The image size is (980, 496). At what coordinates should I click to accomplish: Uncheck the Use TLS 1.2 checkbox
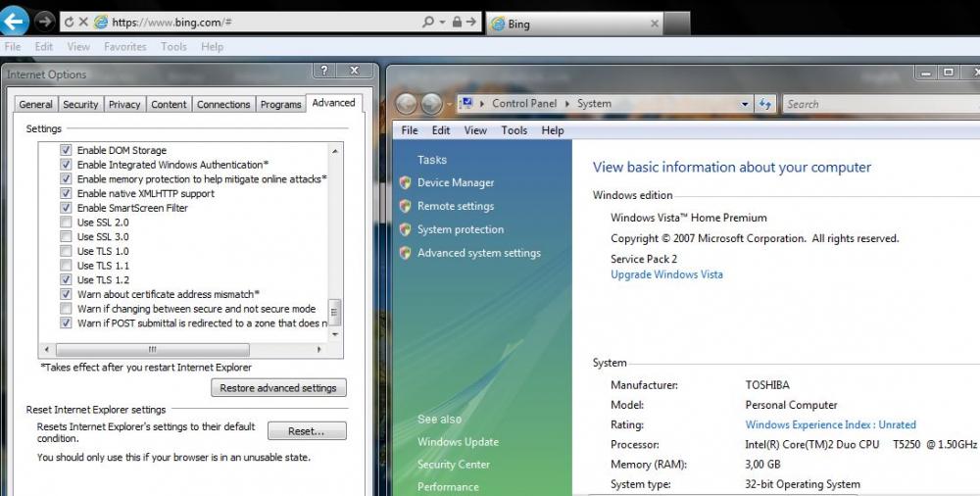pyautogui.click(x=66, y=279)
